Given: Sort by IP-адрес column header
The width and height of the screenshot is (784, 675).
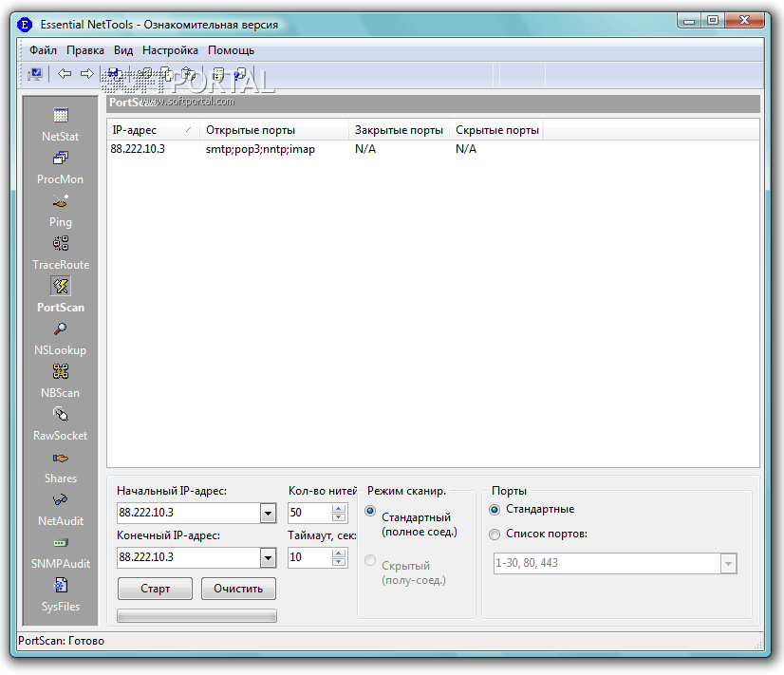Looking at the screenshot, I should click(153, 130).
